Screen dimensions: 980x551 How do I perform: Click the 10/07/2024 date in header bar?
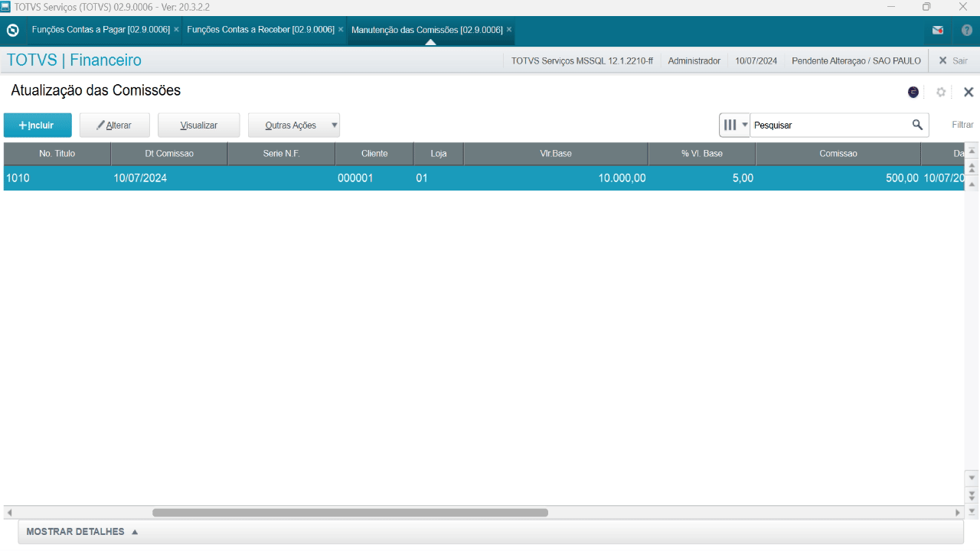tap(756, 60)
